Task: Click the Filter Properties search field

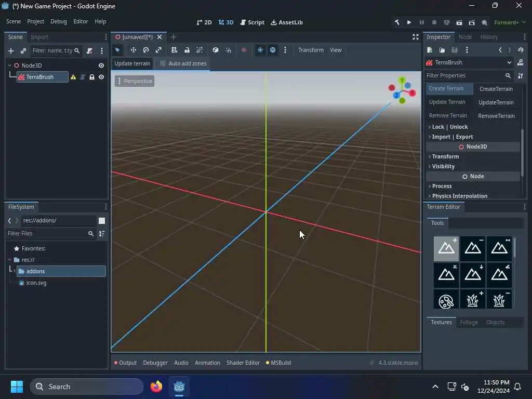Action: coord(469,75)
